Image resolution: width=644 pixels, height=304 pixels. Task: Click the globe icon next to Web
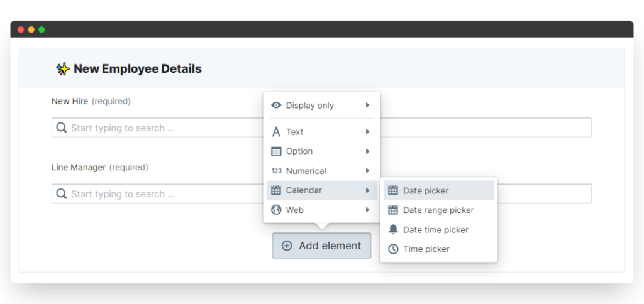[277, 210]
